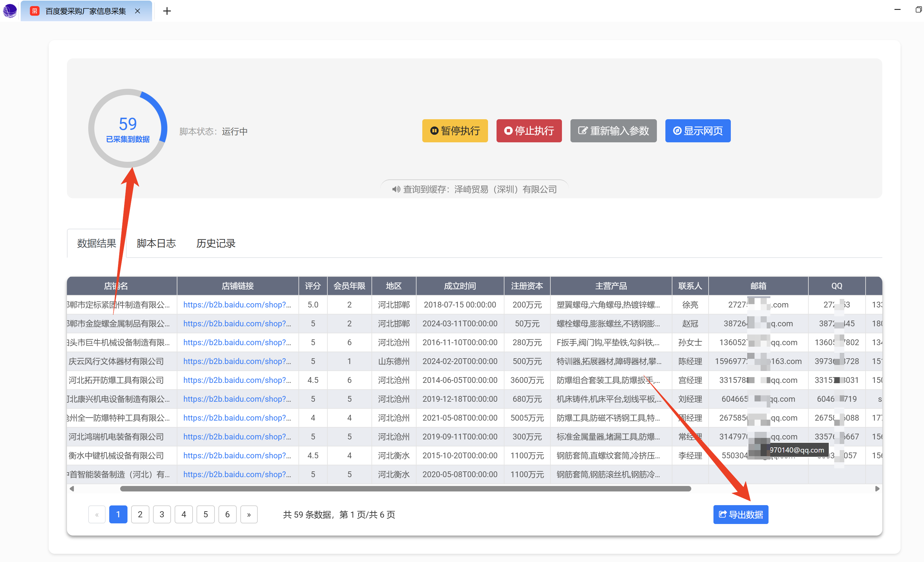Click the speaker icon beside 查询到缓存 message

[396, 189]
